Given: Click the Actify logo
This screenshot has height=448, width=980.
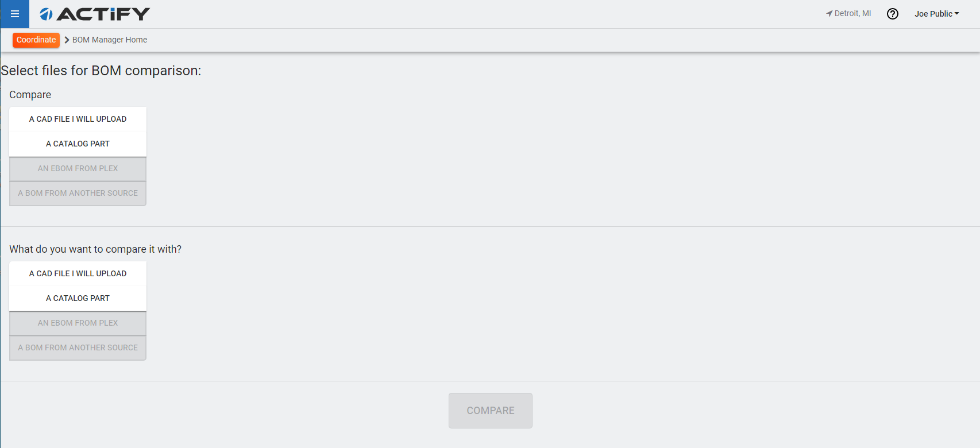Looking at the screenshot, I should coord(95,14).
